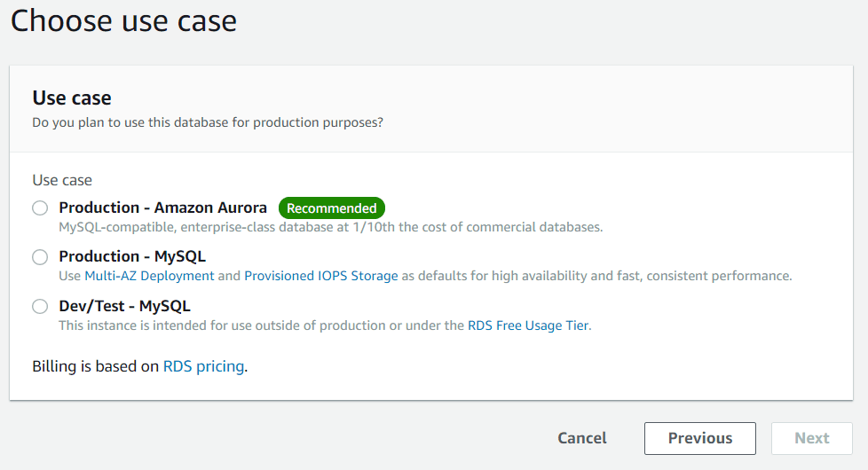Click the "Production - MySQL" label text
This screenshot has height=470, width=868.
tap(132, 256)
